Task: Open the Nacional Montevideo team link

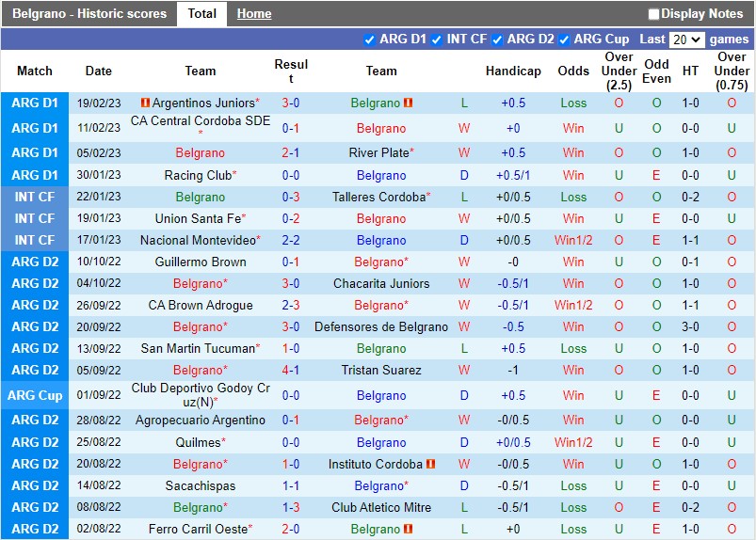Action: [197, 240]
